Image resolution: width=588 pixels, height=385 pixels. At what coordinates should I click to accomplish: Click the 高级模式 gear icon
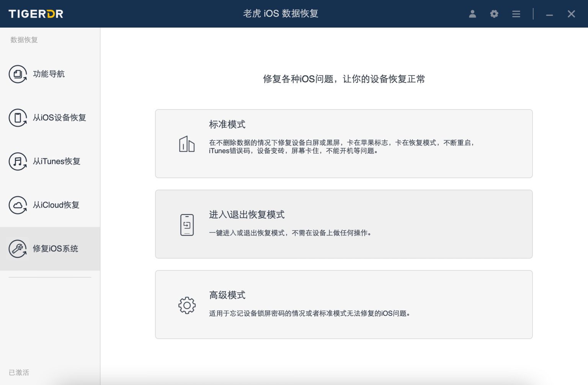(x=187, y=305)
